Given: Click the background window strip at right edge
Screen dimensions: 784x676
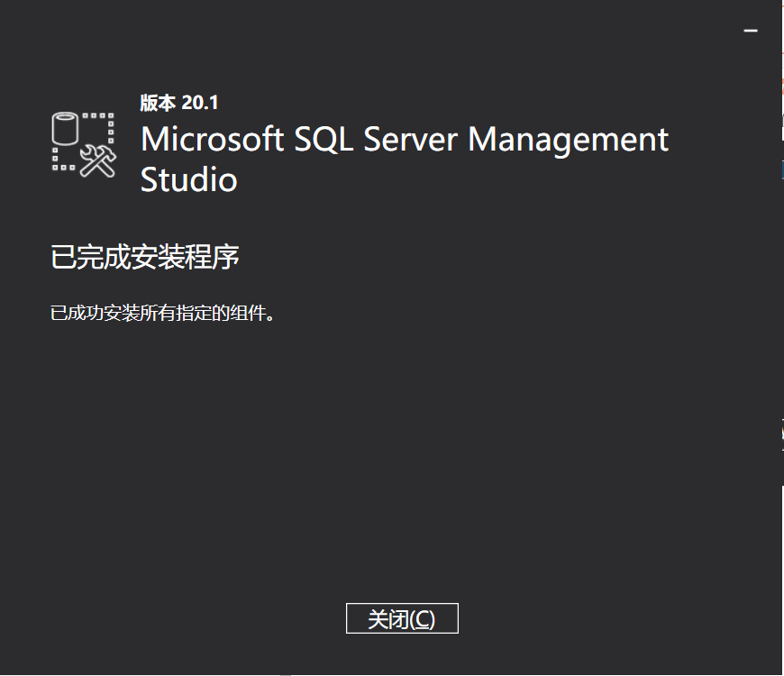Looking at the screenshot, I should pyautogui.click(x=780, y=270).
